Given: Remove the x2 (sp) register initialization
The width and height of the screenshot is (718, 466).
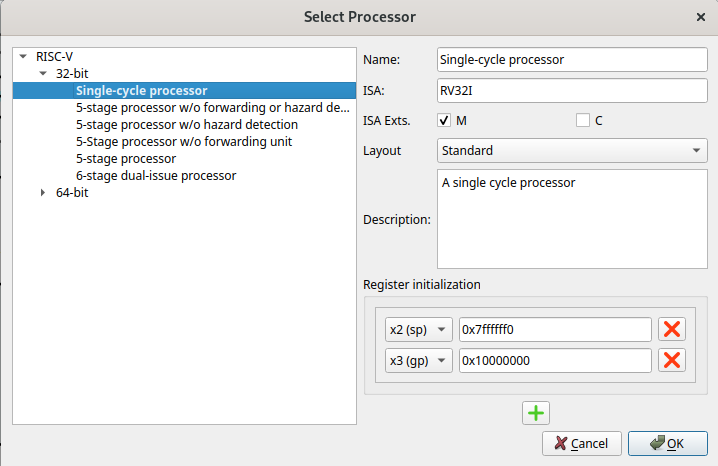Looking at the screenshot, I should tap(672, 329).
